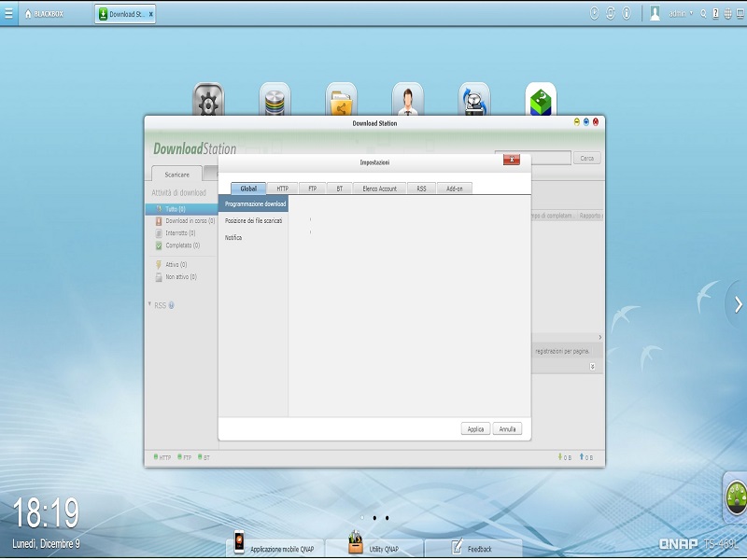Open the Users desktop icon
747x560 pixels.
coord(407,101)
